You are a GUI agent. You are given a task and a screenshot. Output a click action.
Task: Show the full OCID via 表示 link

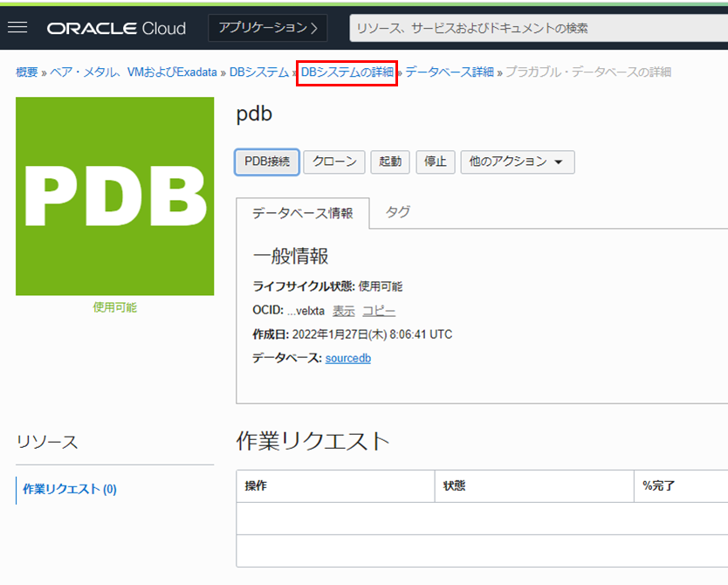click(343, 311)
